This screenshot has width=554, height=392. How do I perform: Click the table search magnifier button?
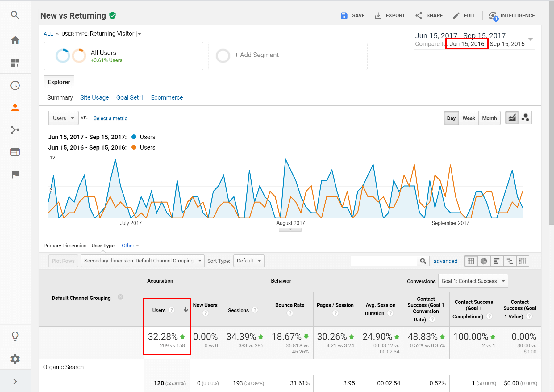coord(423,261)
